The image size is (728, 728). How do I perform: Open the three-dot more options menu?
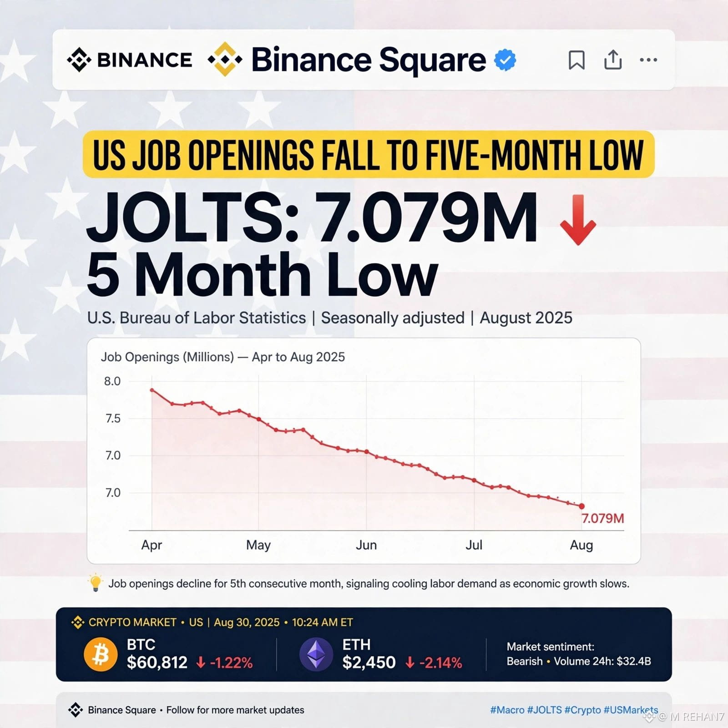648,60
